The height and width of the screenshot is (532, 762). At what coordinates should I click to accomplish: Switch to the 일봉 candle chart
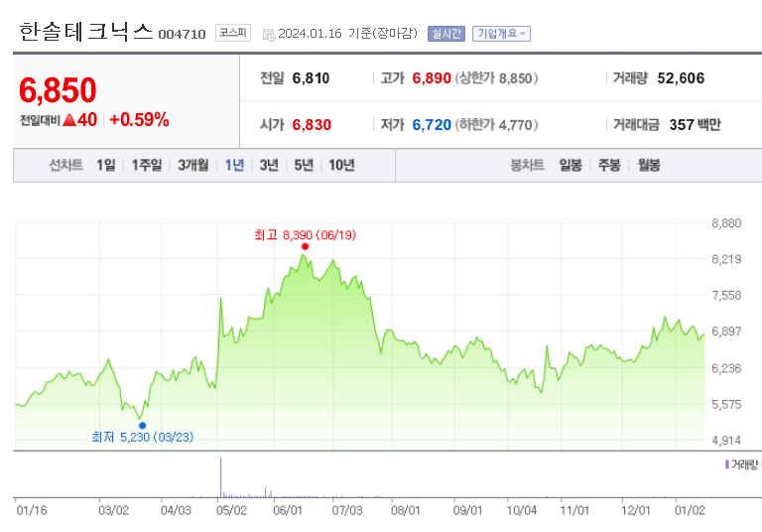(x=571, y=166)
